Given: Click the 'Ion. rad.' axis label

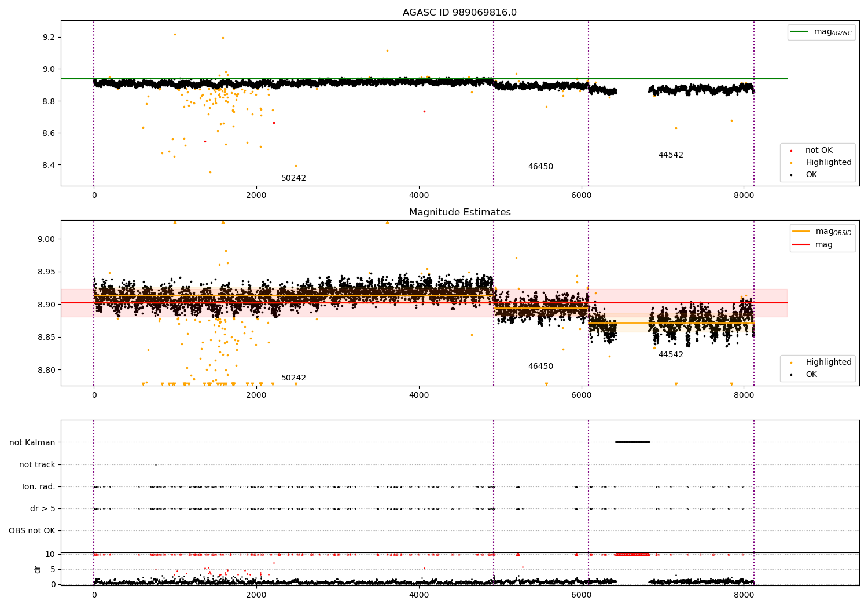Looking at the screenshot, I should tap(39, 487).
